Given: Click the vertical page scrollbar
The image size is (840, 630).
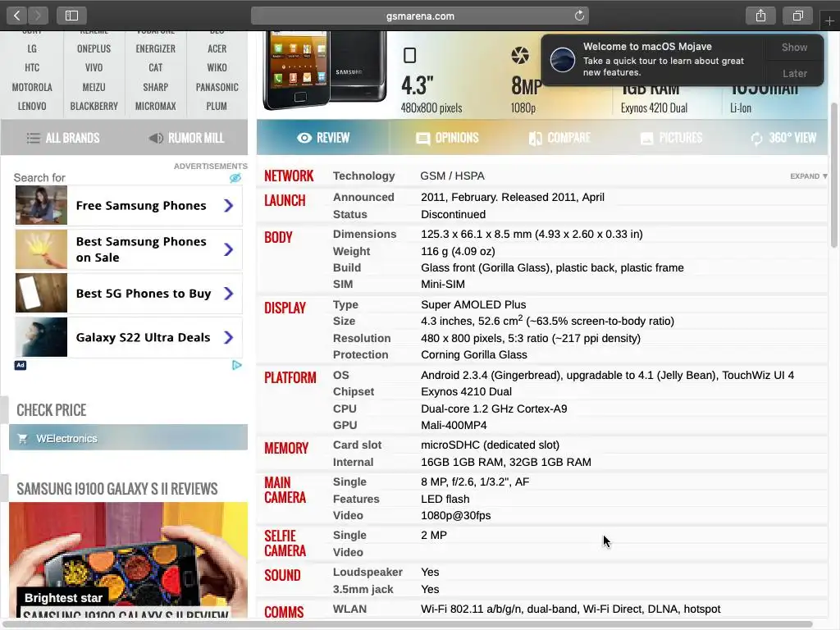Looking at the screenshot, I should tap(834, 174).
